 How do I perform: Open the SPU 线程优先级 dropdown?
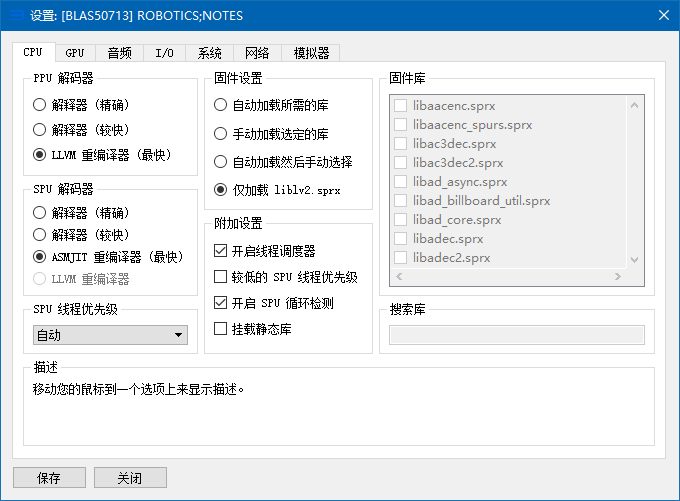coord(110,336)
